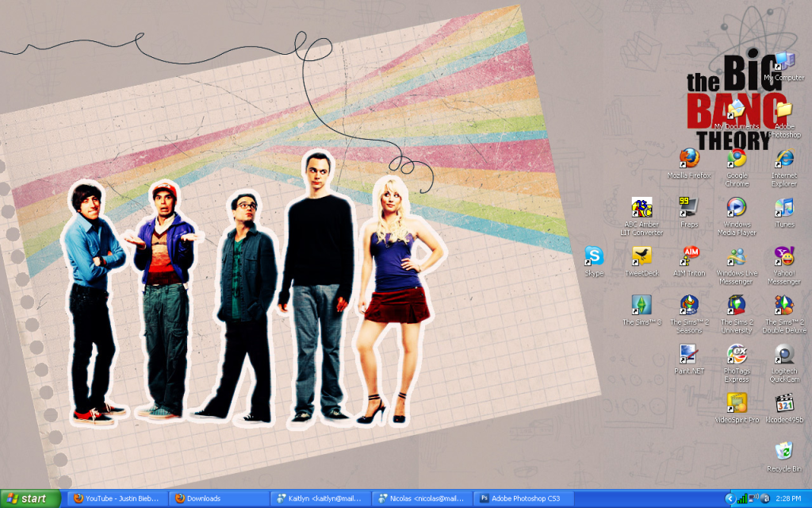Screen dimensions: 812x508
Task: Switch to the Downloads taskbar window
Action: pyautogui.click(x=219, y=498)
